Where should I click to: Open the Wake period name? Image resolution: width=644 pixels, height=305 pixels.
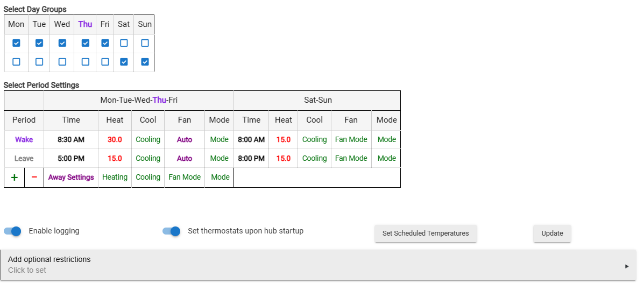tap(24, 139)
